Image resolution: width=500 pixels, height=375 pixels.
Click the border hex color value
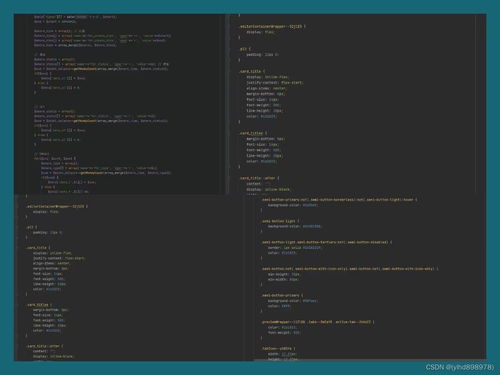click(312, 248)
